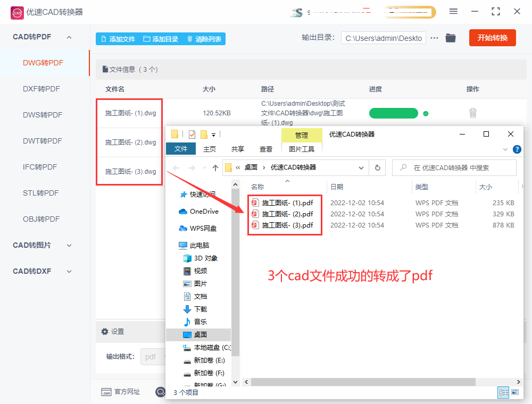Sort by 类型 column header
The height and width of the screenshot is (404, 532).
tap(422, 187)
